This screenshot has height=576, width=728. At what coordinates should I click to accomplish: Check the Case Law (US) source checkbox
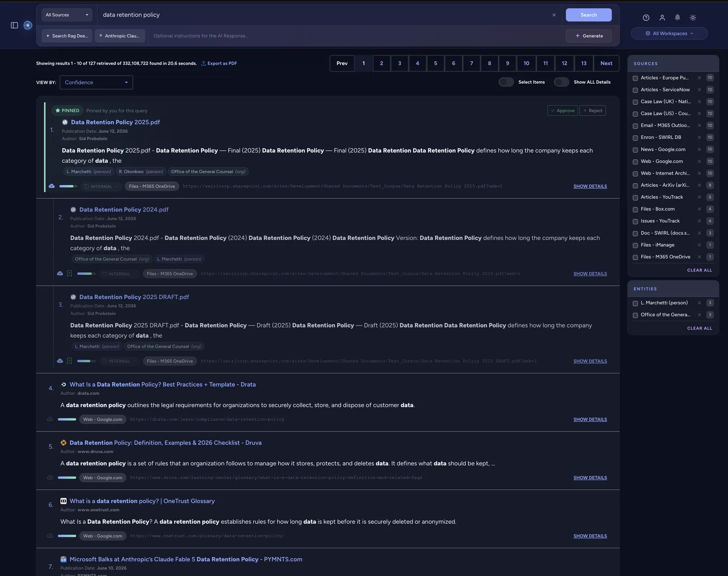635,114
